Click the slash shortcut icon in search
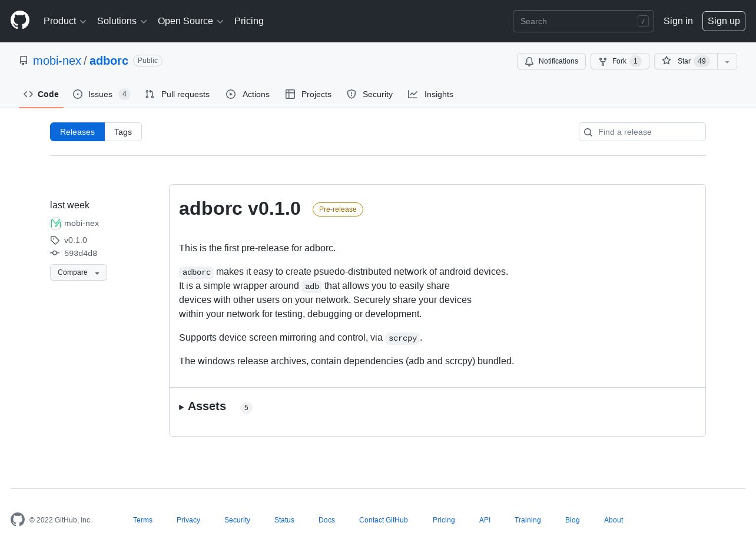Screen dimensions: 756x556 643,21
